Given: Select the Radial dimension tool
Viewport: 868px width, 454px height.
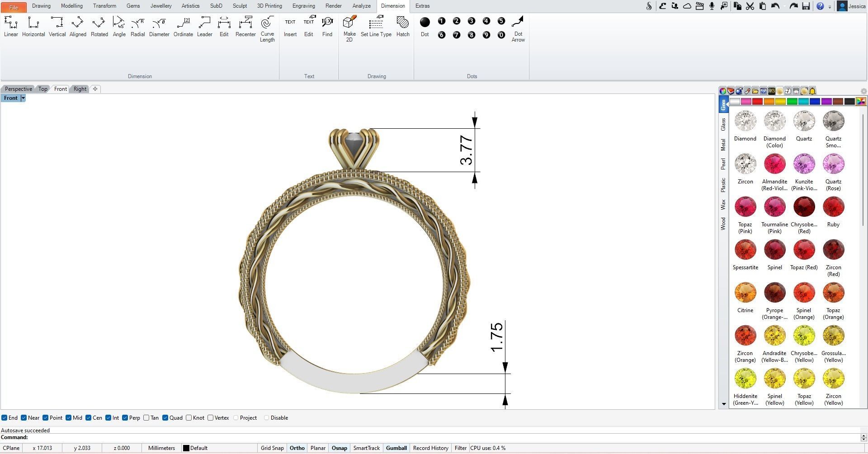Looking at the screenshot, I should click(x=137, y=26).
